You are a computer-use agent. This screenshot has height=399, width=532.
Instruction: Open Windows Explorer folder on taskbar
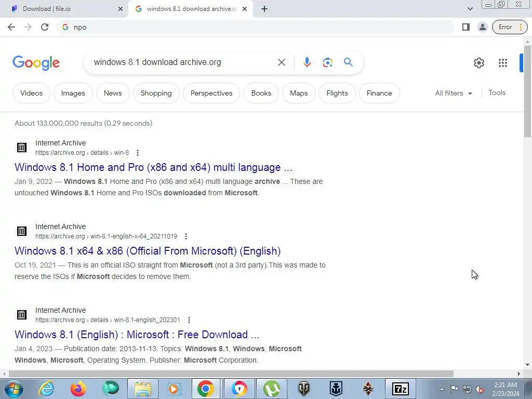coord(143,389)
